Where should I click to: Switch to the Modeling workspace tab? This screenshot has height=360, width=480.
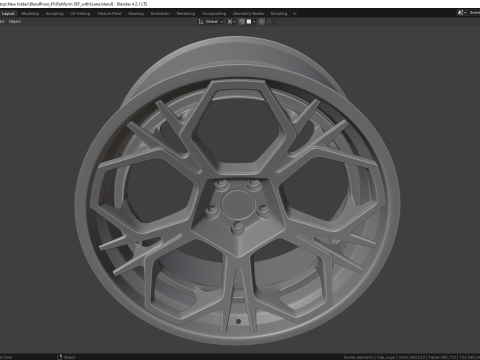coord(30,14)
